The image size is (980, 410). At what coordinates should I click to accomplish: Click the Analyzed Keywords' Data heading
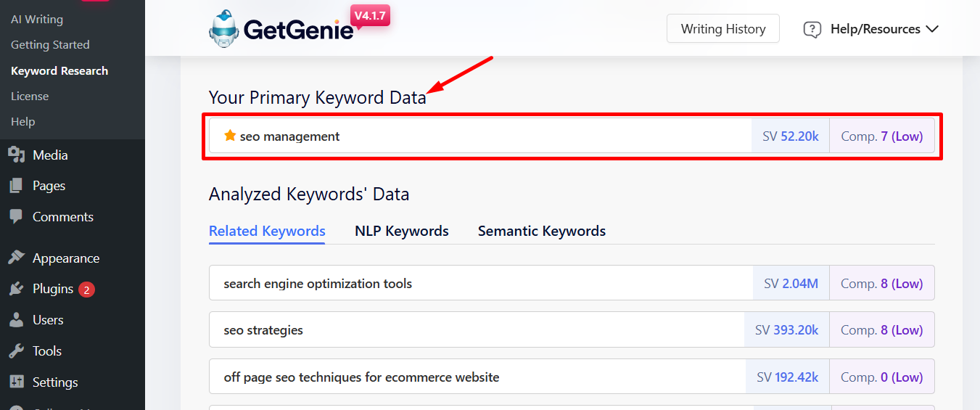pyautogui.click(x=309, y=194)
